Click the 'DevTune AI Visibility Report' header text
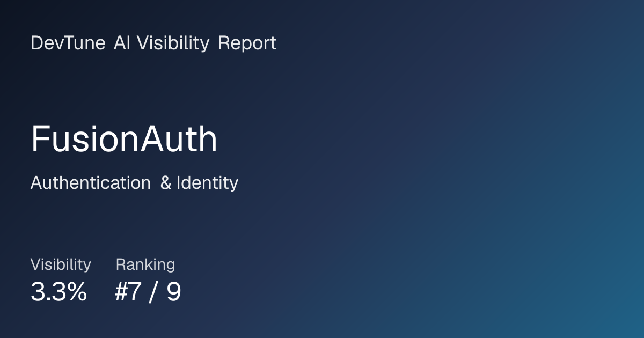Image resolution: width=644 pixels, height=338 pixels. (153, 43)
